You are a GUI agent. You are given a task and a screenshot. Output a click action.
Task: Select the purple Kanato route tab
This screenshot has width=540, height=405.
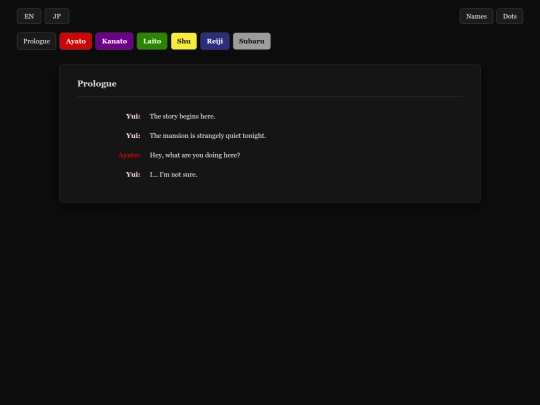point(114,41)
